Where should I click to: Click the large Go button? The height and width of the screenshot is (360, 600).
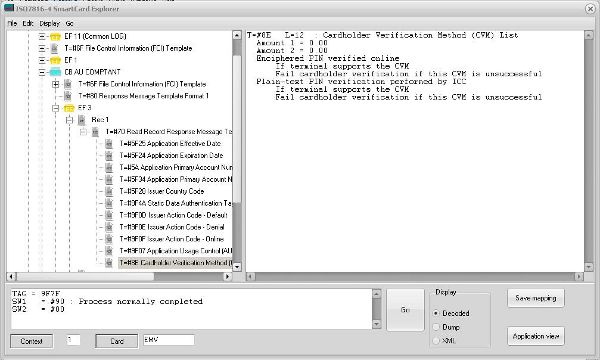(405, 310)
